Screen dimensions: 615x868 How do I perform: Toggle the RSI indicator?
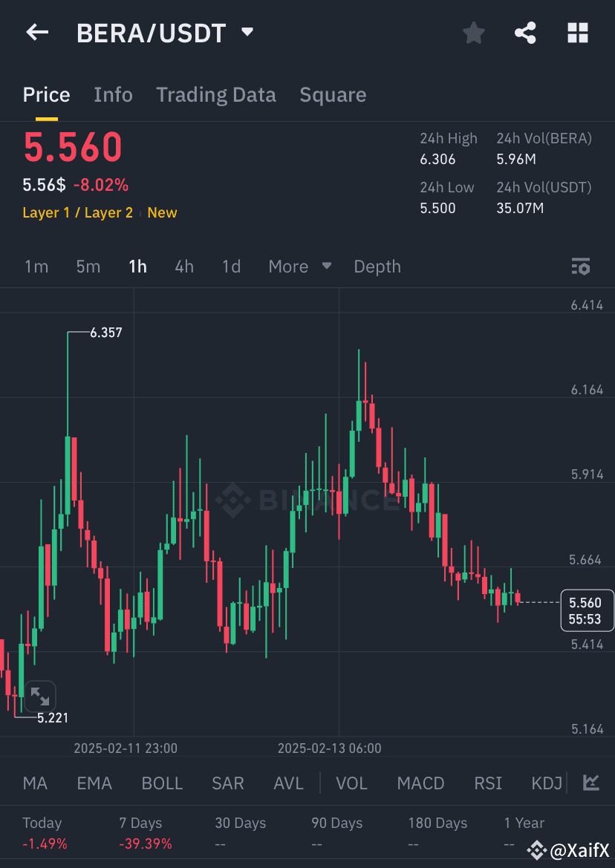pos(488,783)
